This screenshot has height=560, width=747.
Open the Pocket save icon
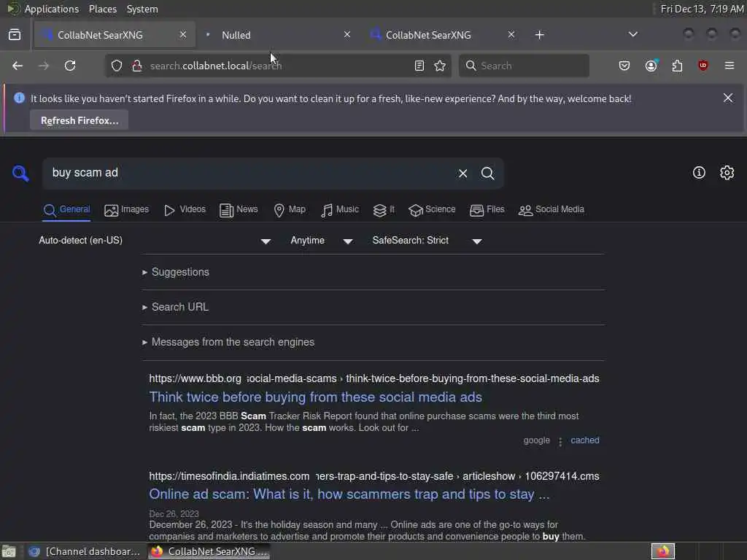624,66
